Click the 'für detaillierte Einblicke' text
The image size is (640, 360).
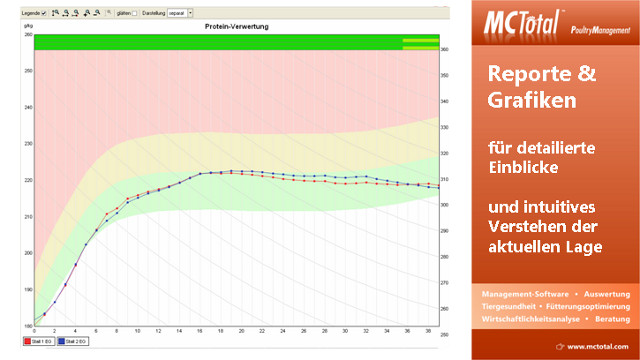541,158
